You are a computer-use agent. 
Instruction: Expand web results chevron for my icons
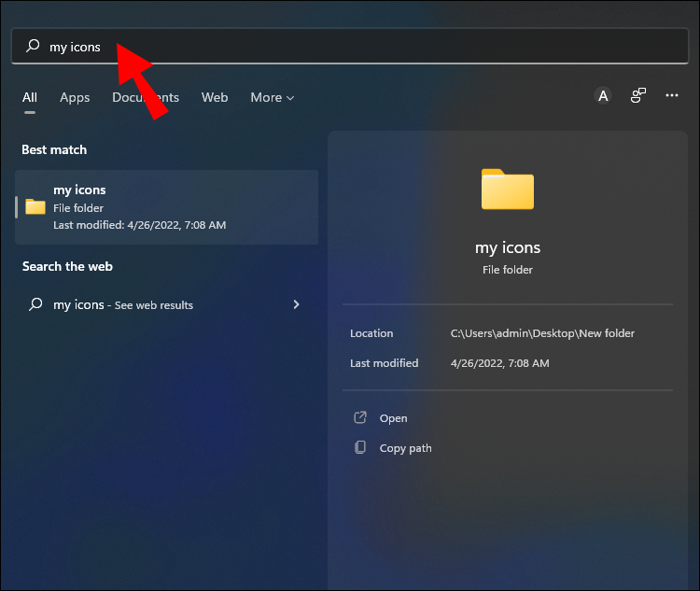pos(296,304)
